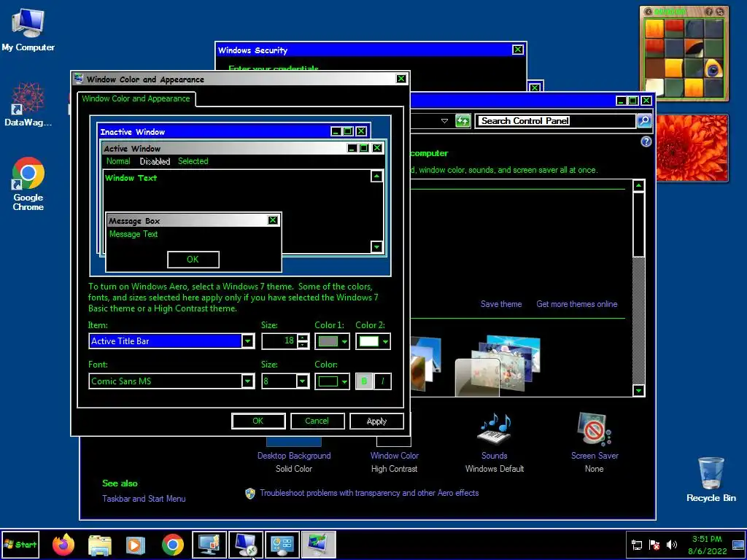747x560 pixels.
Task: Click the round timer icon left of the puzzle gadget's clock
Action: point(649,12)
